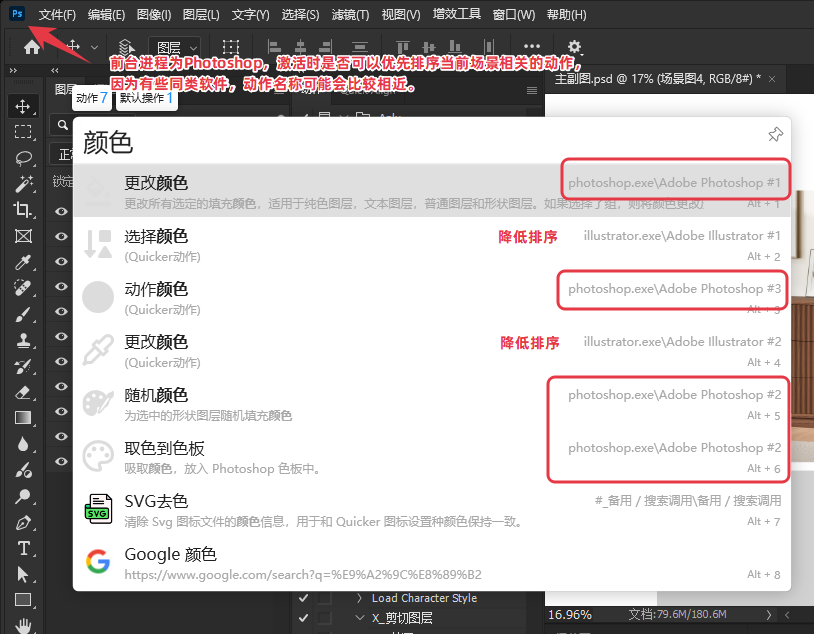Select the Gradient tool
The height and width of the screenshot is (634, 814).
click(23, 418)
